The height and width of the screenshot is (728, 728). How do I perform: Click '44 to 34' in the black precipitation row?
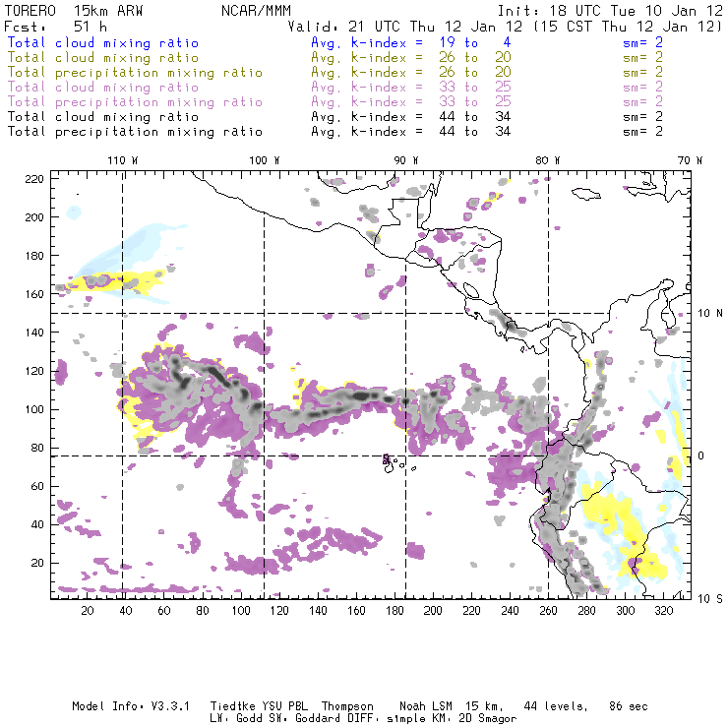point(475,132)
